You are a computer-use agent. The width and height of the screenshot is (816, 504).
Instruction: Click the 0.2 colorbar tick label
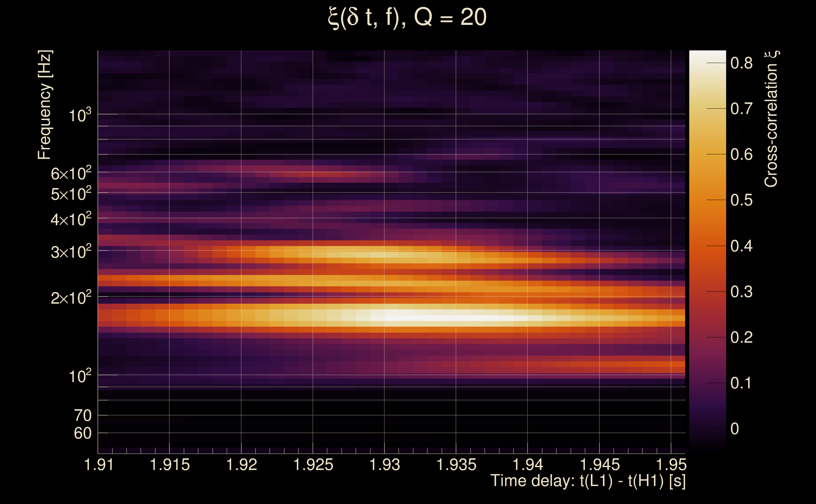[741, 338]
